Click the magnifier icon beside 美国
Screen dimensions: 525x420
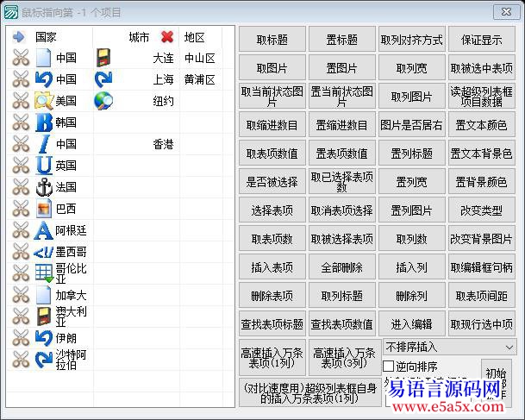click(x=44, y=101)
